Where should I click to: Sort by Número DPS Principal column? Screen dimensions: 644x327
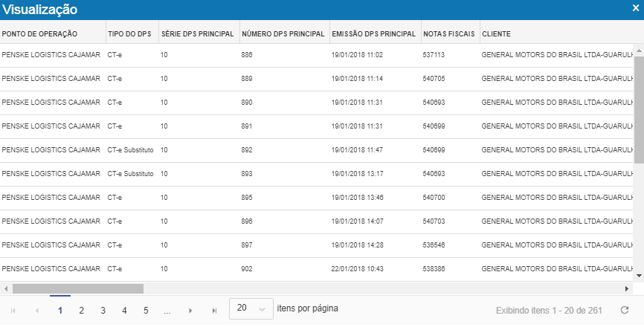click(283, 34)
